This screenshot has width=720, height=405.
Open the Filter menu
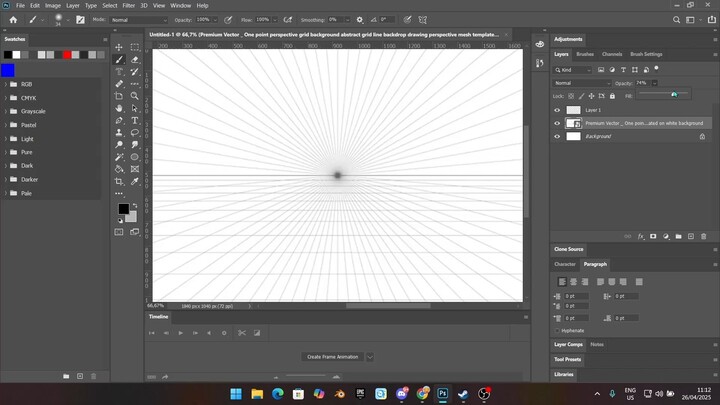[129, 5]
